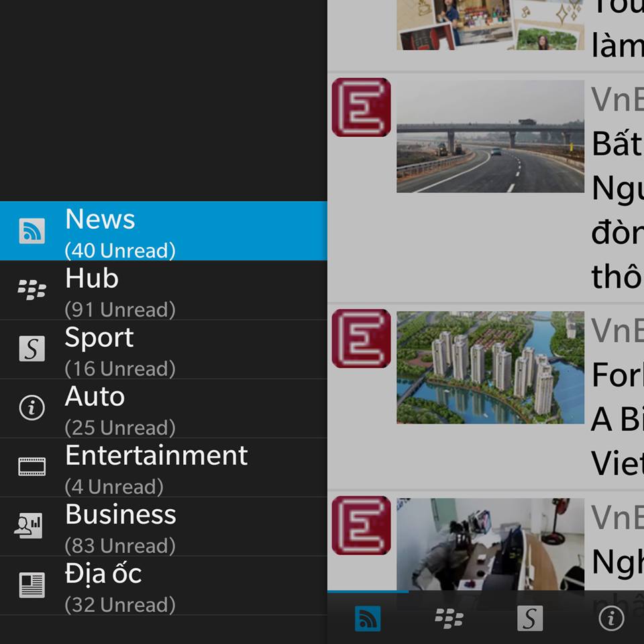
Task: Select the News label in the sidebar menu
Action: tap(100, 219)
